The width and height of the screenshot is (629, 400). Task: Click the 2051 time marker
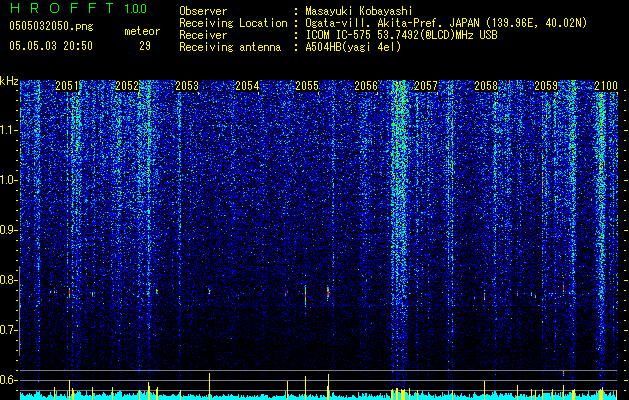pos(67,86)
